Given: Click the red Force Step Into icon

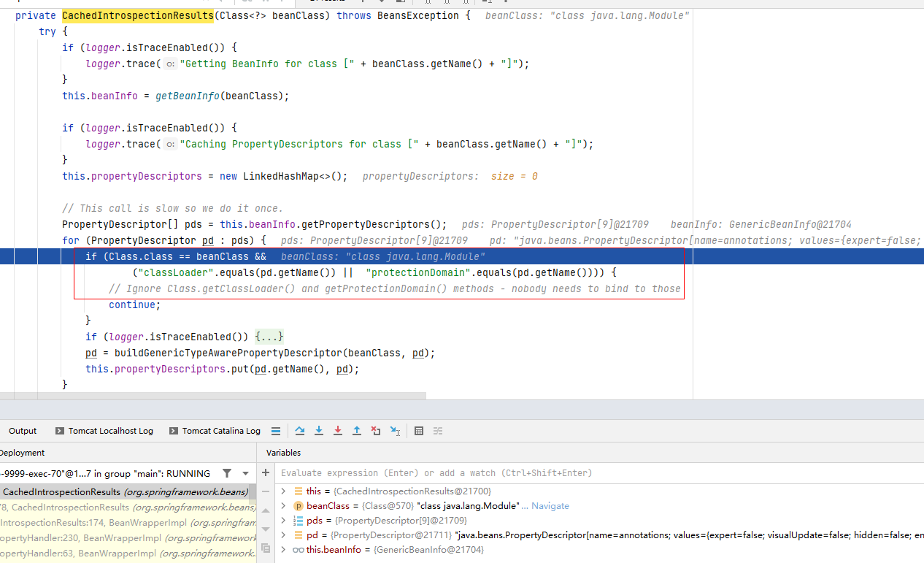Looking at the screenshot, I should (x=338, y=431).
